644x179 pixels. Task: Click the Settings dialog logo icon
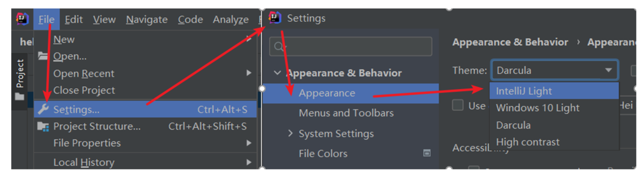(275, 17)
